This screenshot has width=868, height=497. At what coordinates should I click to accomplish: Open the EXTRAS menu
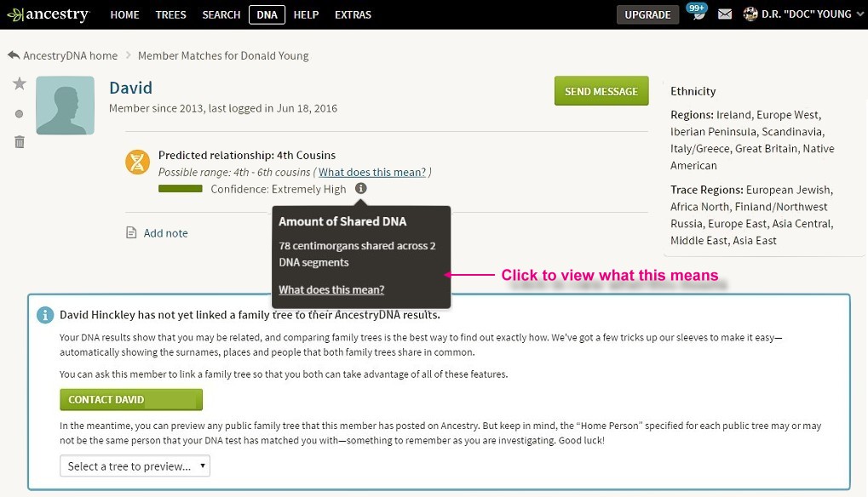tap(353, 15)
